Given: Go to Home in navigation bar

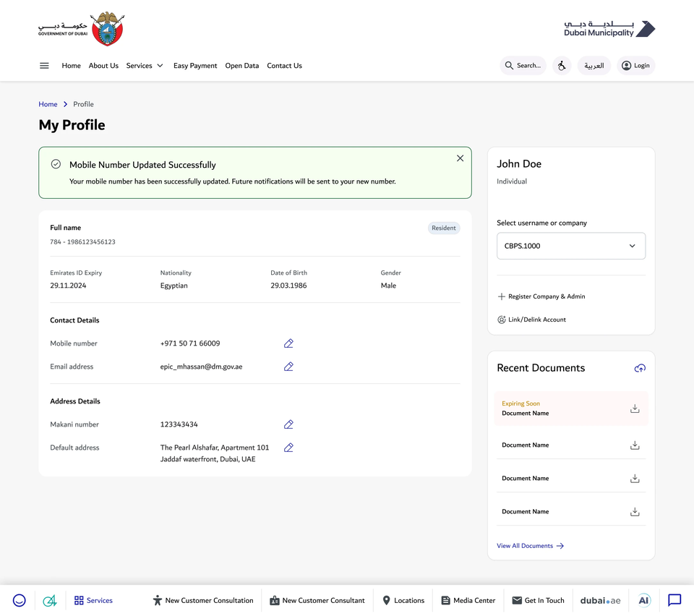Looking at the screenshot, I should tap(72, 66).
